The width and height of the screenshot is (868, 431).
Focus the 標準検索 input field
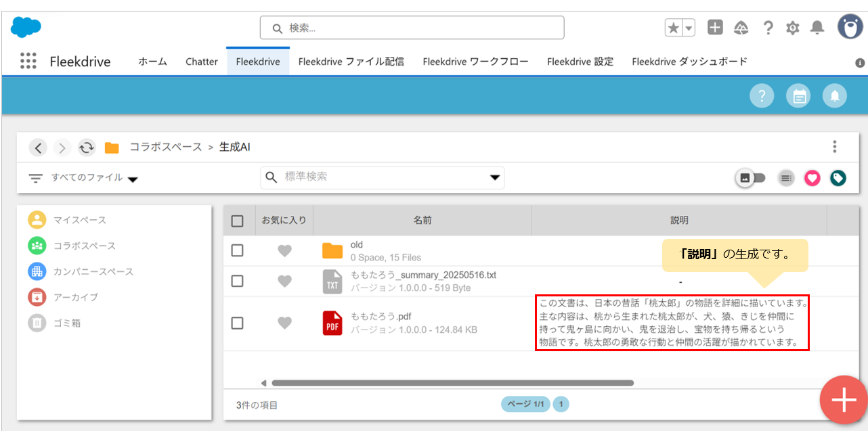[x=383, y=177]
